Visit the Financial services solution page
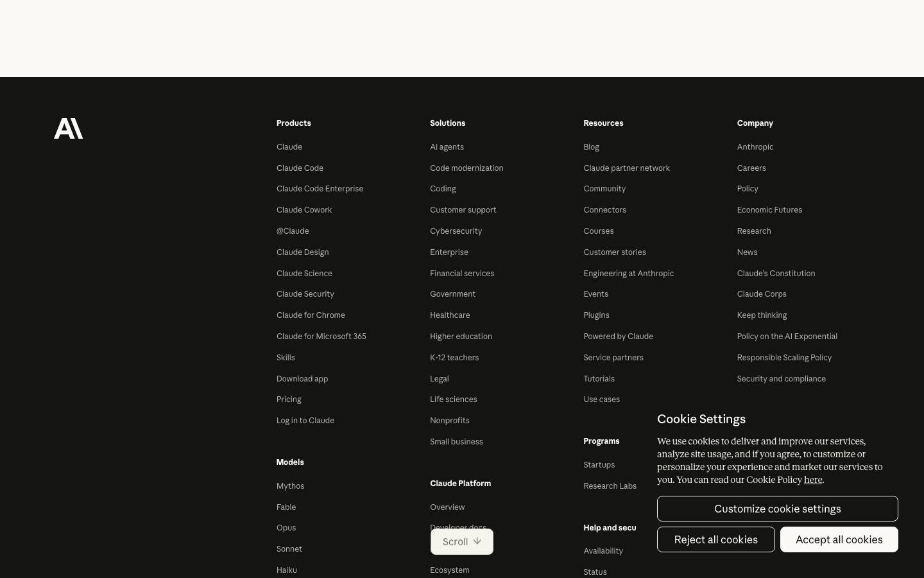This screenshot has height=578, width=924. click(x=462, y=273)
